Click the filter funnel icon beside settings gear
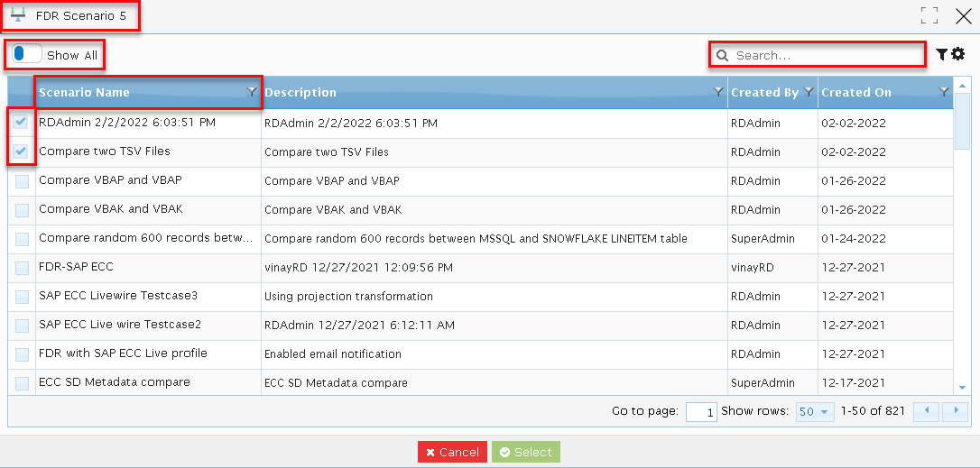This screenshot has height=468, width=980. tap(942, 54)
